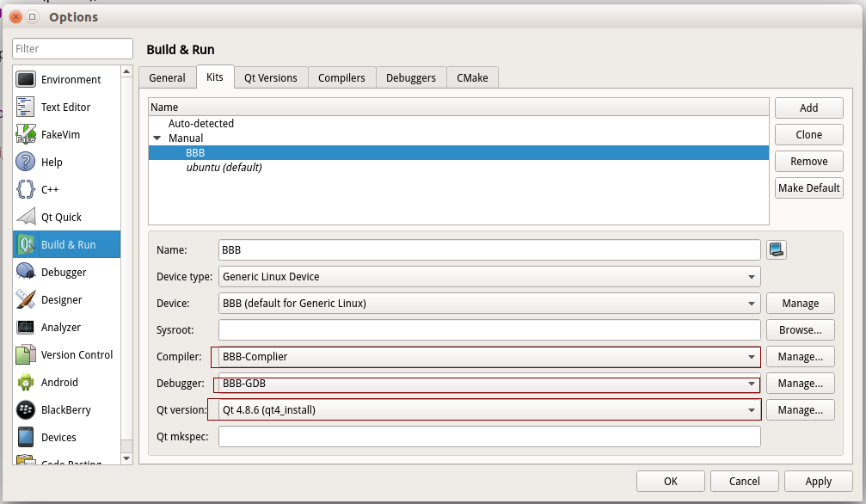Click the Apply button
This screenshot has width=866, height=504.
819,481
